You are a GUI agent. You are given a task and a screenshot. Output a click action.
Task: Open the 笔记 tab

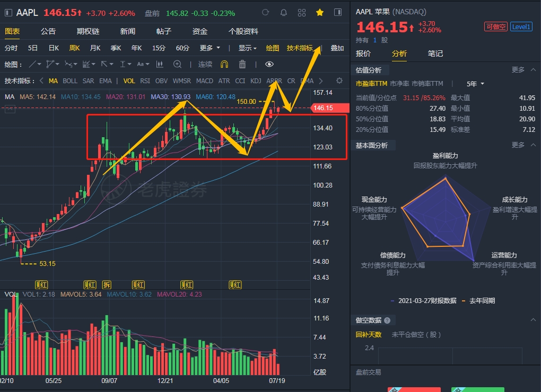pyautogui.click(x=435, y=54)
